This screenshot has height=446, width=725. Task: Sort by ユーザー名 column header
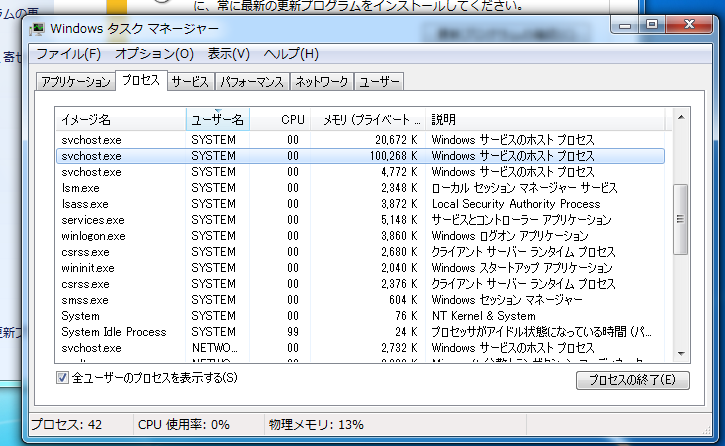click(217, 120)
